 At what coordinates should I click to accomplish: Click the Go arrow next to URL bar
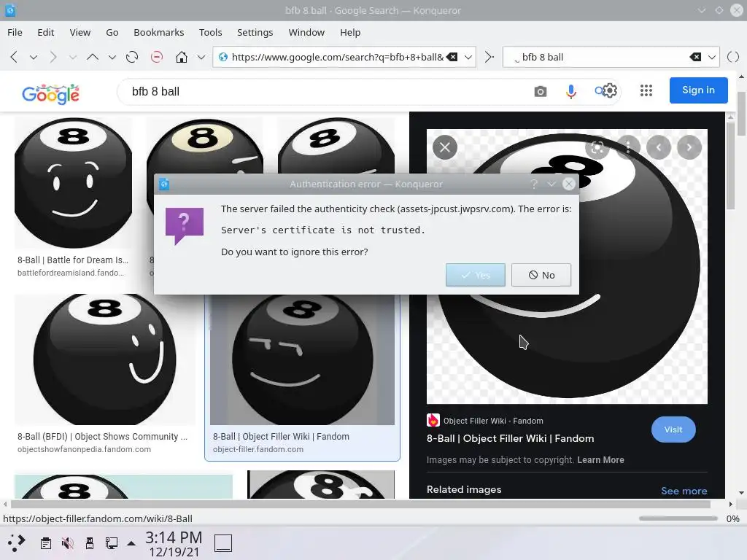pyautogui.click(x=489, y=57)
